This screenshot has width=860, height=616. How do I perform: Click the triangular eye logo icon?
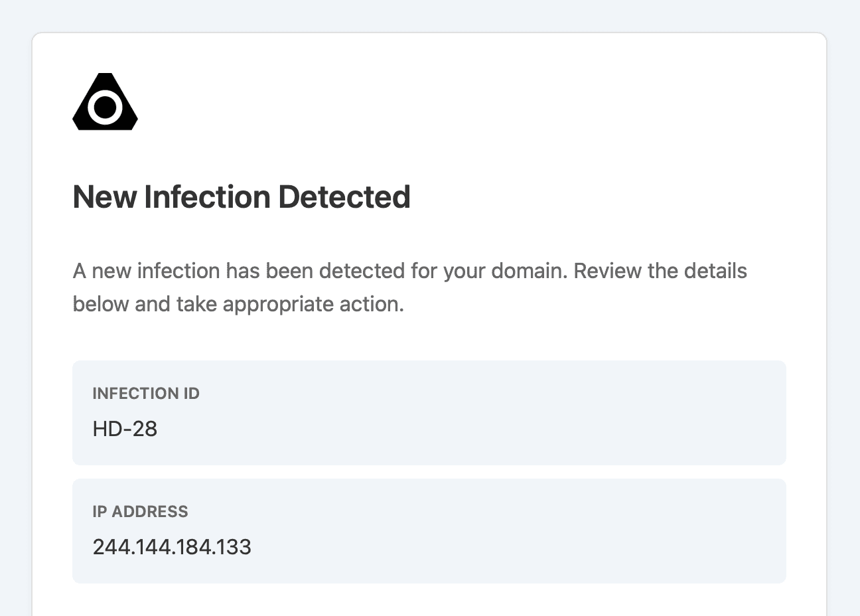coord(105,102)
